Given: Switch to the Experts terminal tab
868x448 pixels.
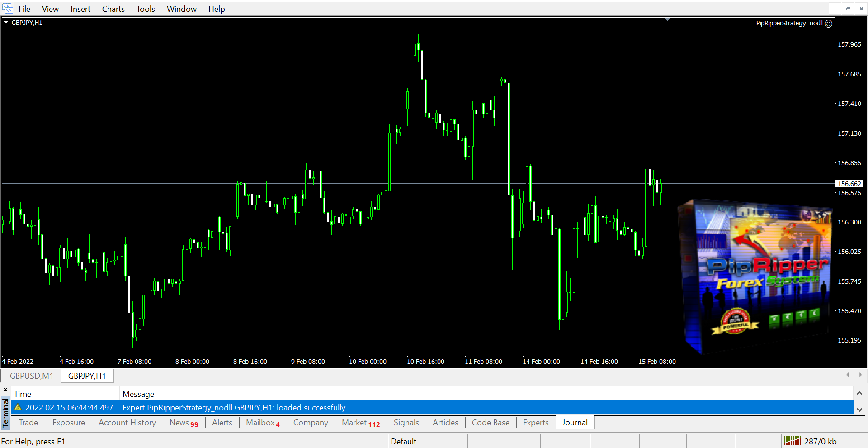Looking at the screenshot, I should [535, 422].
